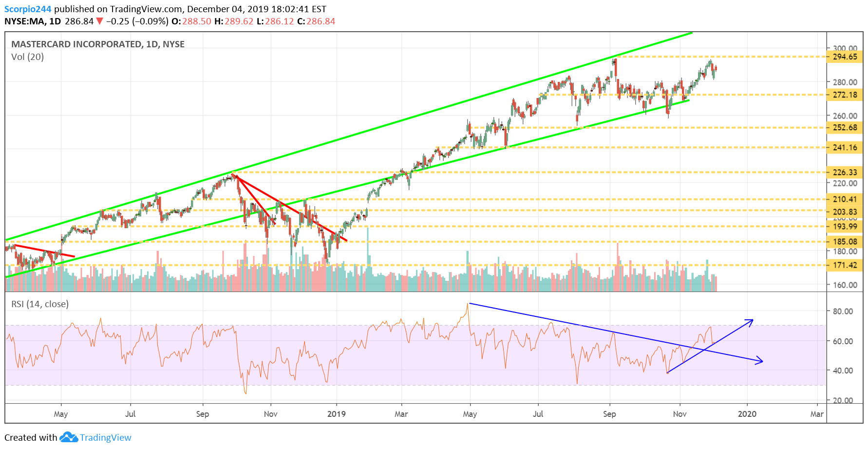Click the 260.00 price axis tick
This screenshot has height=450, width=868.
(x=845, y=116)
